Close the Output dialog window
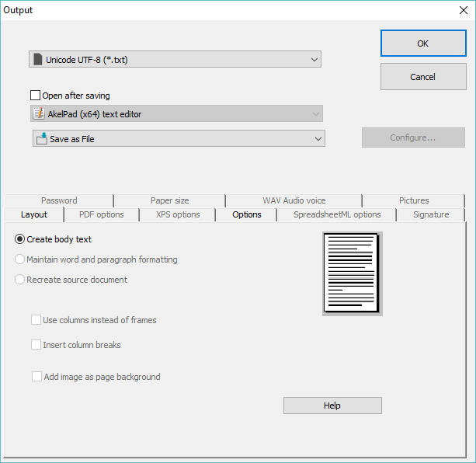 click(x=464, y=10)
